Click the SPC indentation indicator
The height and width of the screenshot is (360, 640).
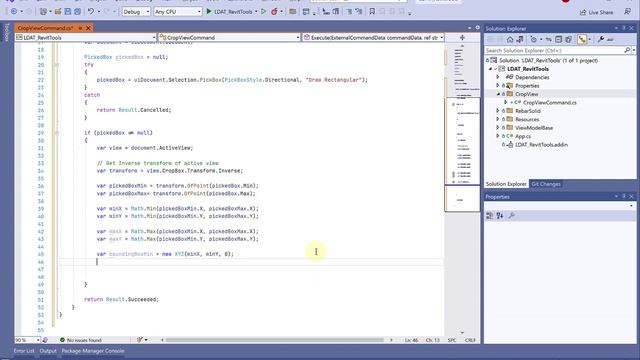[x=452, y=340]
